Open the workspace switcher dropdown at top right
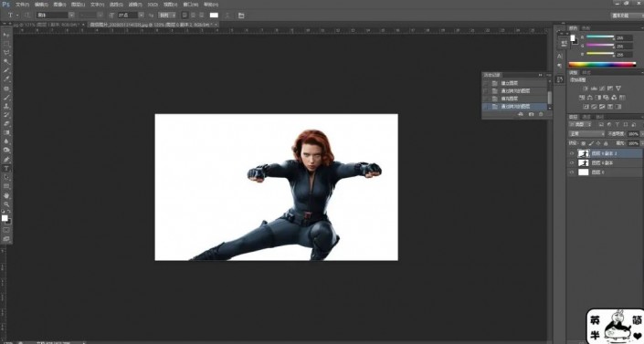This screenshot has width=644, height=344. pos(627,16)
